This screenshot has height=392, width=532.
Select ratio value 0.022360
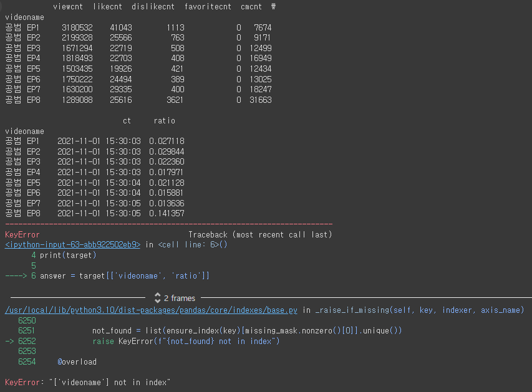[x=167, y=162]
